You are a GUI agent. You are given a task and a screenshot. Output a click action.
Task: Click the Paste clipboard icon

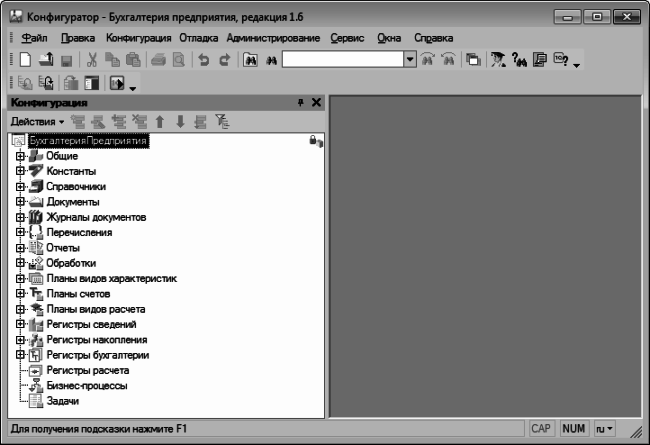tap(133, 60)
